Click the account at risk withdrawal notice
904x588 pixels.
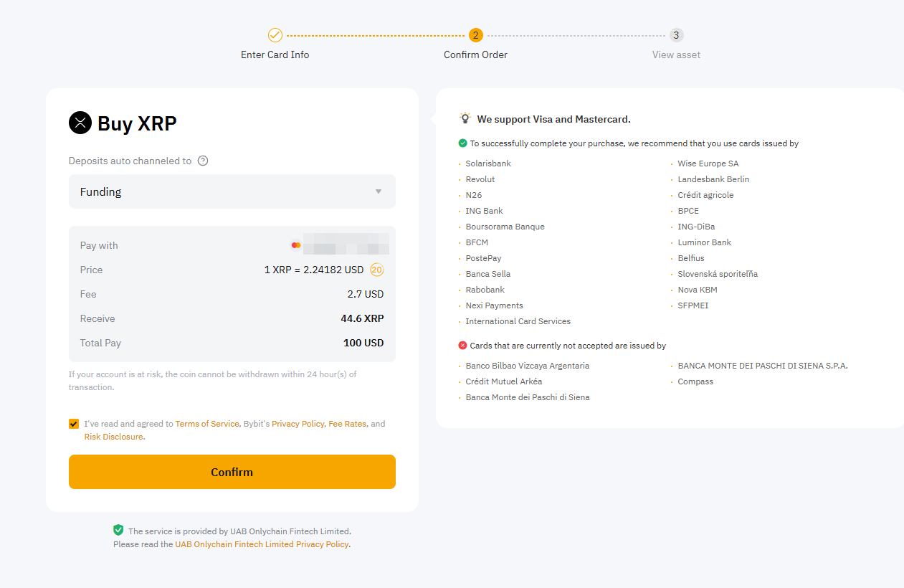point(213,381)
